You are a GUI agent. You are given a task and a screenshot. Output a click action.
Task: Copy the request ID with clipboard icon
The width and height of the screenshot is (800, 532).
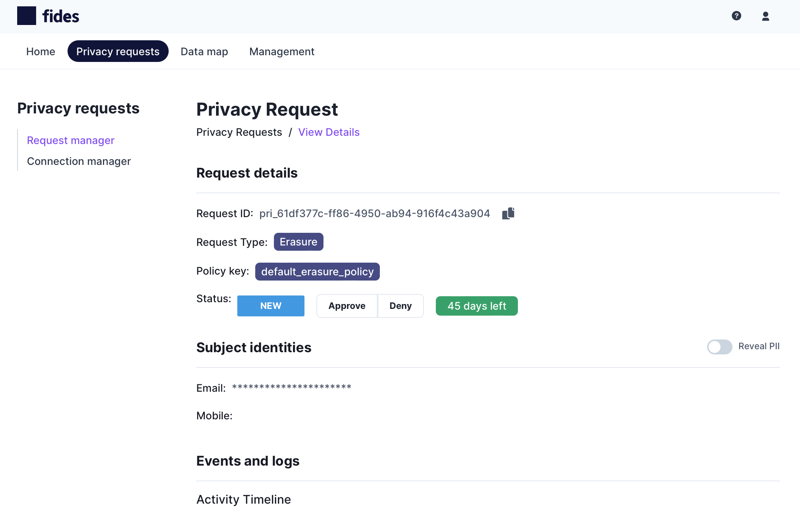coord(508,213)
